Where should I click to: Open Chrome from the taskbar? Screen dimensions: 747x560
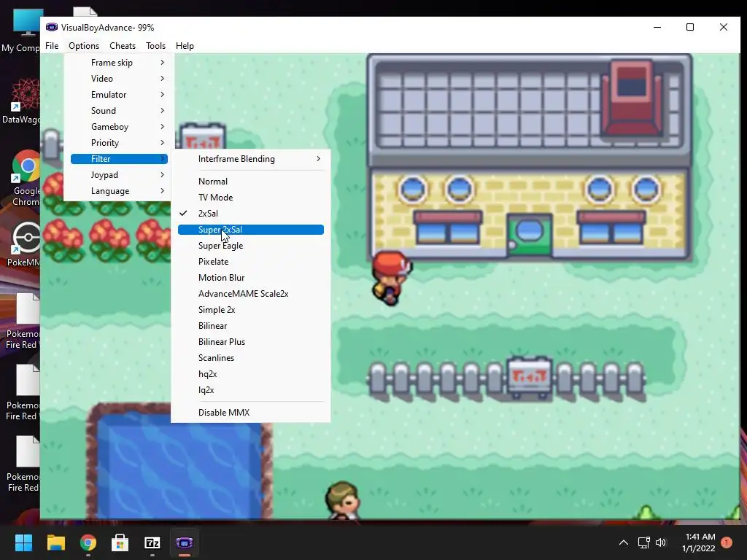88,542
